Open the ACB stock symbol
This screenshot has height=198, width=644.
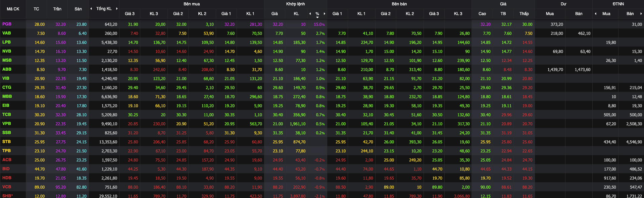pos(7,160)
